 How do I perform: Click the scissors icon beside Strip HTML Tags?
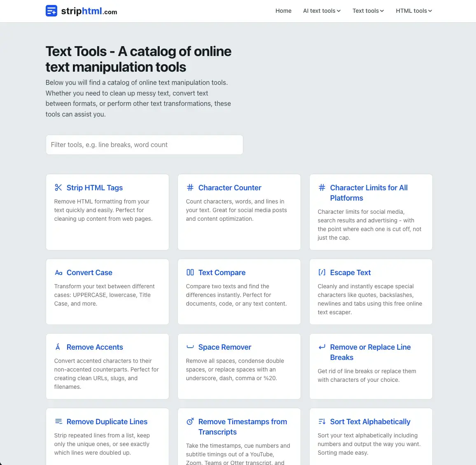pos(58,187)
